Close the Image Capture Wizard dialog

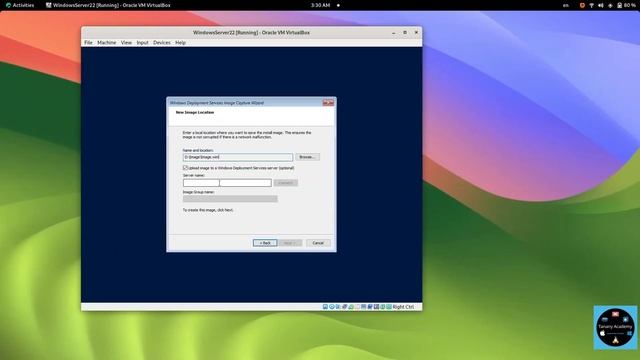pyautogui.click(x=328, y=103)
